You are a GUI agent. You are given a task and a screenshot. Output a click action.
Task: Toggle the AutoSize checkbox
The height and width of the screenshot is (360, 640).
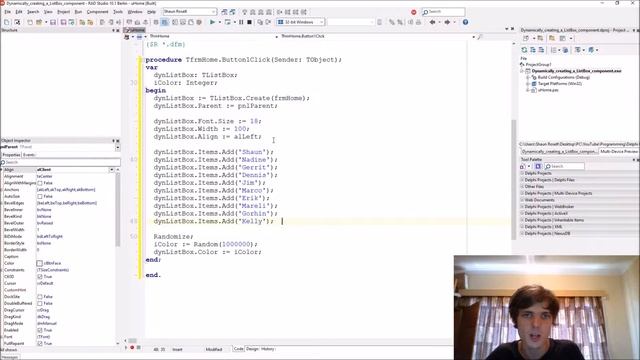(x=40, y=196)
